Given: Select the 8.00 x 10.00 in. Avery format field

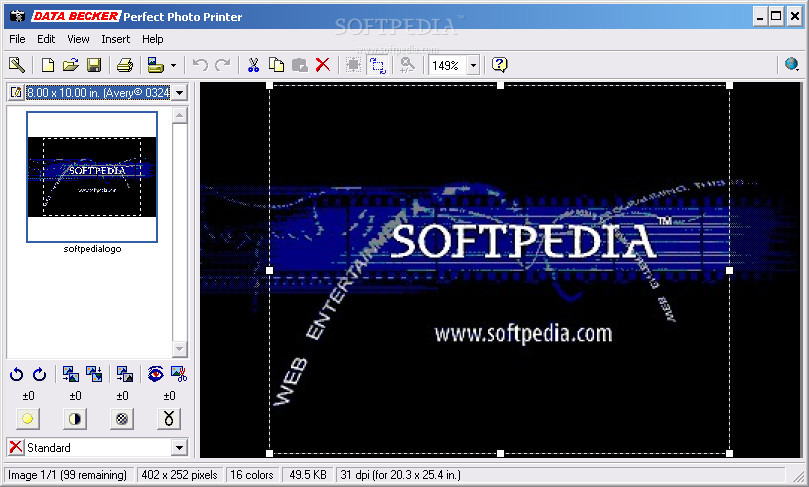Looking at the screenshot, I should (x=98, y=93).
